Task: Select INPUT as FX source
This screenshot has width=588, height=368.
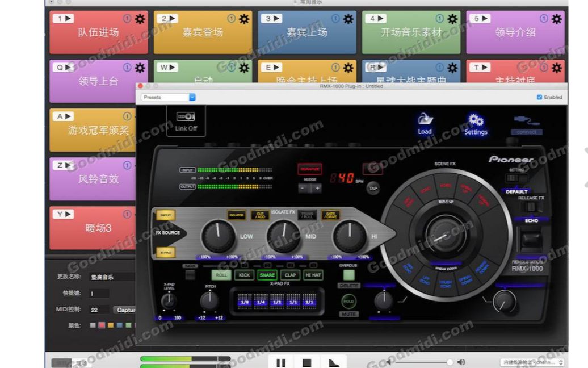Action: [x=166, y=215]
